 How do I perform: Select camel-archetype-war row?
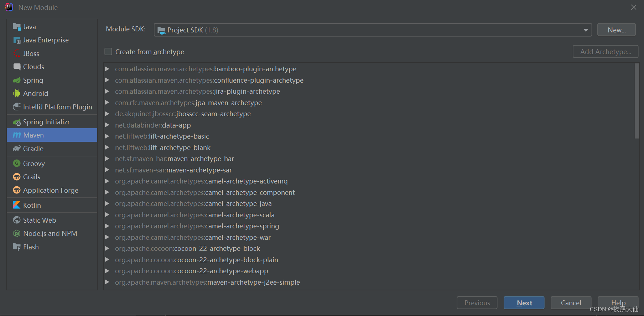(369, 237)
